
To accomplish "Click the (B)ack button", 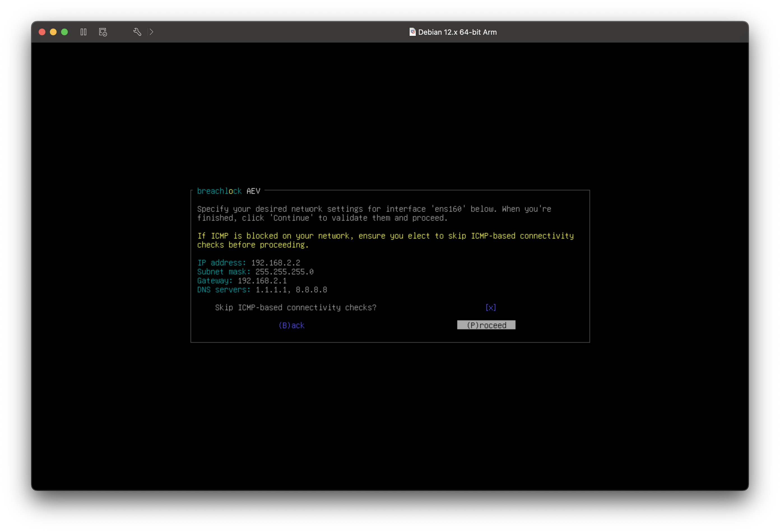I will [291, 325].
